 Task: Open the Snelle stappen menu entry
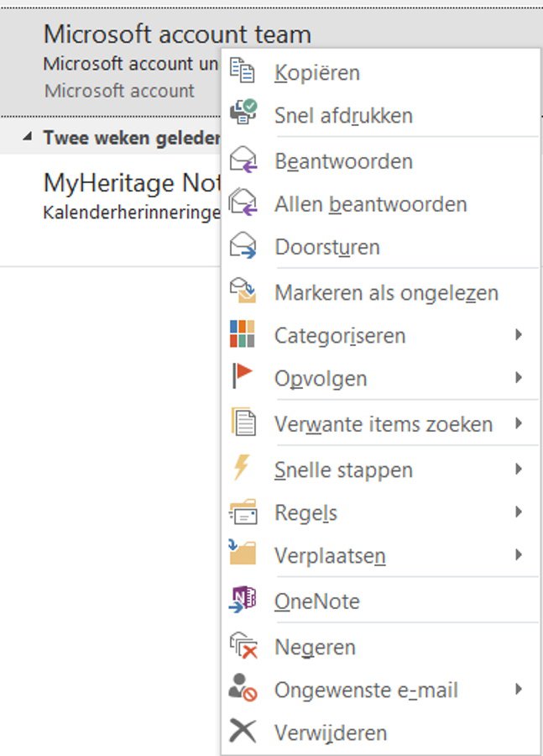(x=381, y=469)
